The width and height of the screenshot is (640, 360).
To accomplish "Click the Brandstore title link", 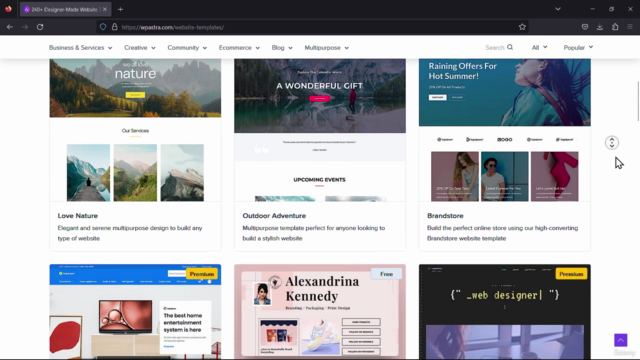I will tap(445, 216).
